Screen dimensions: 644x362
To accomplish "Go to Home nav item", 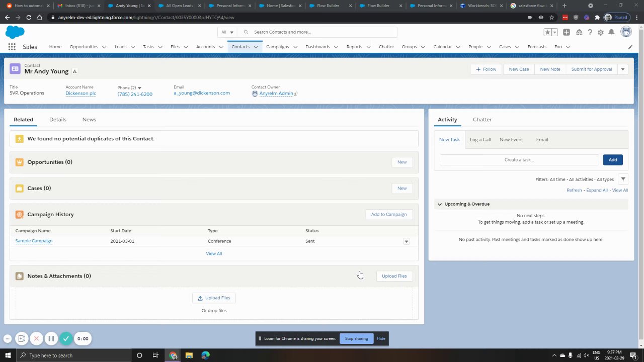I will pos(55,47).
